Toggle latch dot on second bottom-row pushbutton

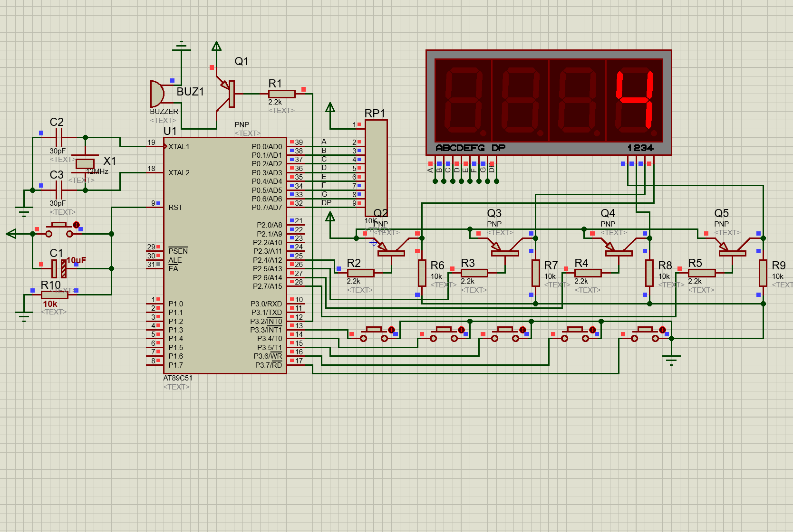(461, 330)
